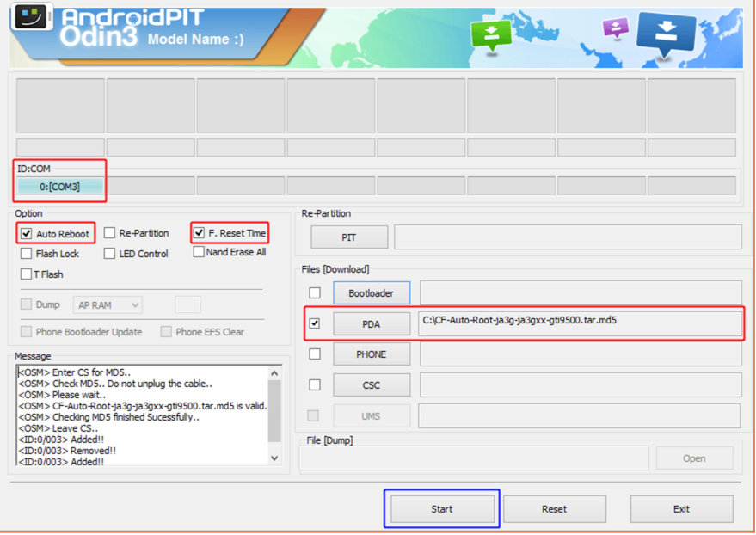Click the PHONE file button
756x535 pixels.
click(x=372, y=354)
